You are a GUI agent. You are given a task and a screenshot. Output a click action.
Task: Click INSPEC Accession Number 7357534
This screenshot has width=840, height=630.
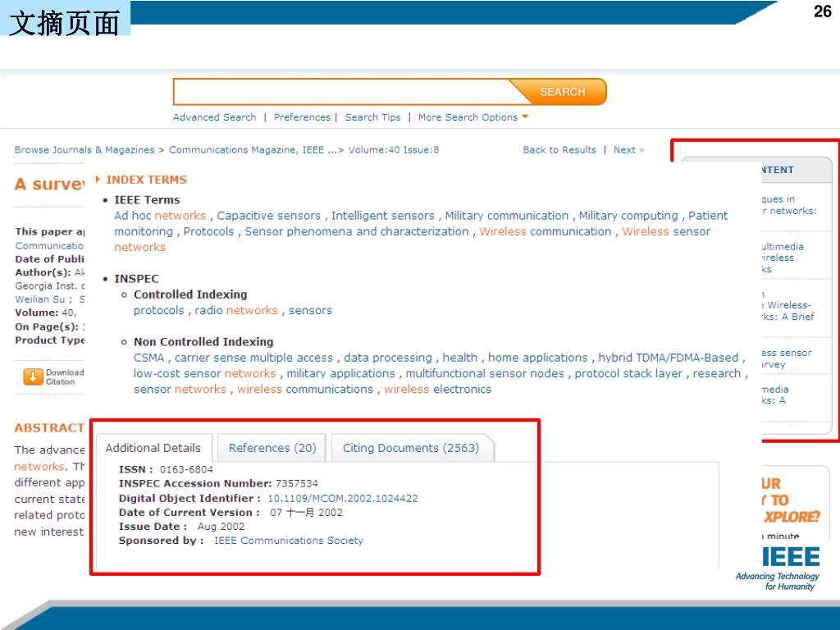pyautogui.click(x=297, y=484)
